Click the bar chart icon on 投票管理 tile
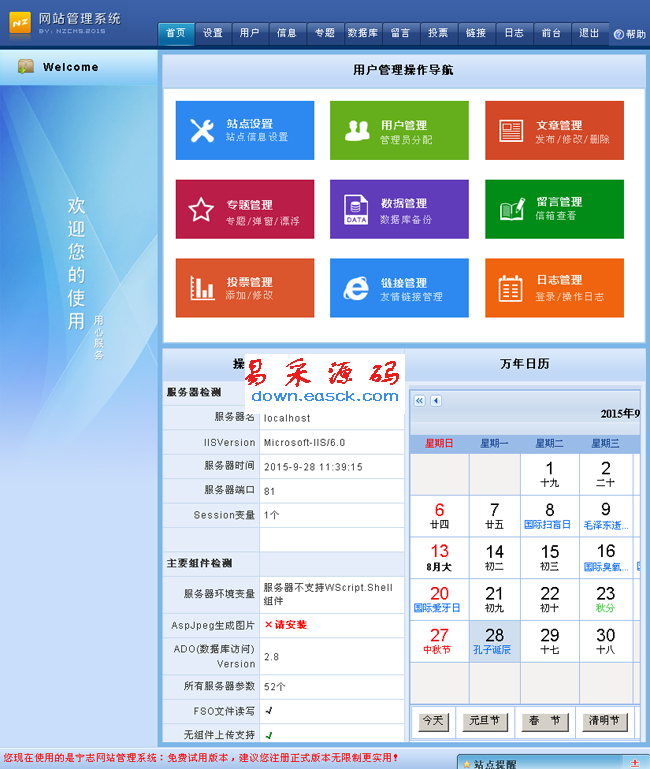650x769 pixels. click(x=202, y=288)
